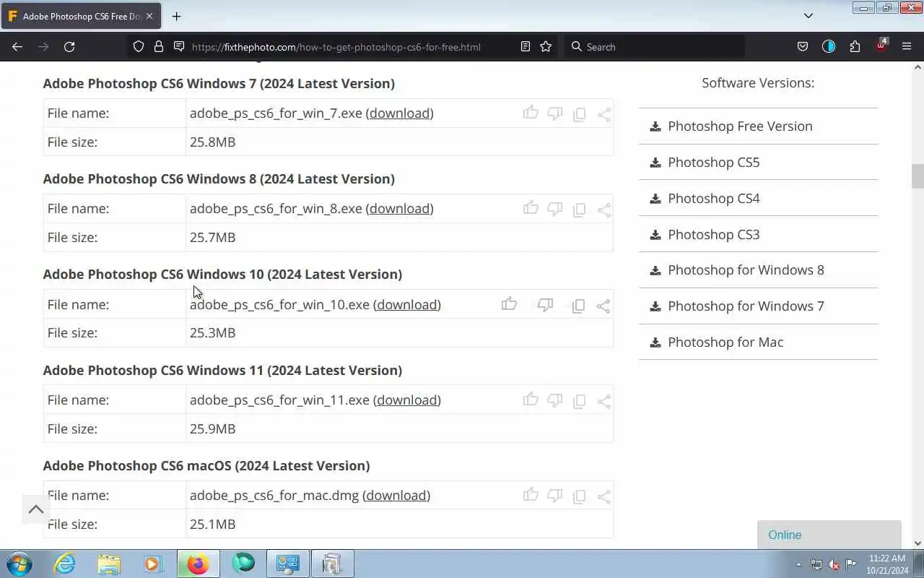Image resolution: width=924 pixels, height=578 pixels.
Task: Open Photoshop CS3 sidebar link
Action: click(713, 234)
